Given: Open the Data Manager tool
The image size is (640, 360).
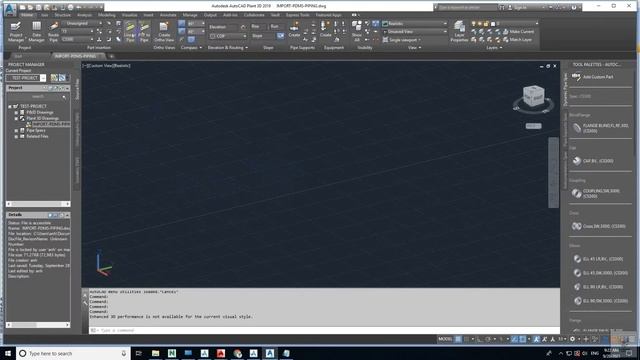Looking at the screenshot, I should pos(36,32).
